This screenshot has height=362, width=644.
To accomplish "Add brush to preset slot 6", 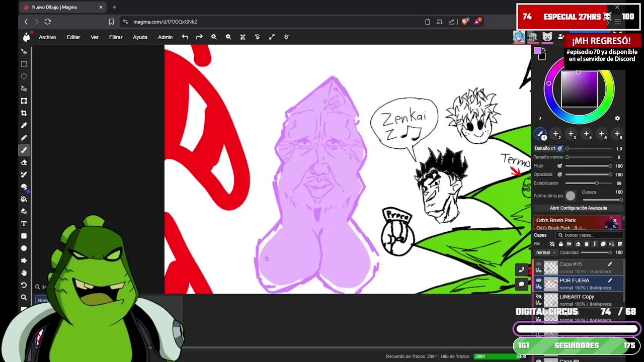I will click(617, 134).
